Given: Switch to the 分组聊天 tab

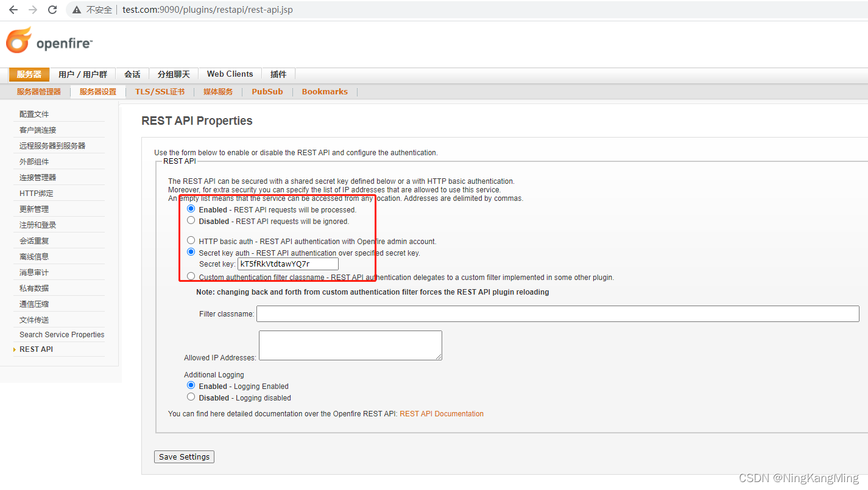Looking at the screenshot, I should coord(174,74).
